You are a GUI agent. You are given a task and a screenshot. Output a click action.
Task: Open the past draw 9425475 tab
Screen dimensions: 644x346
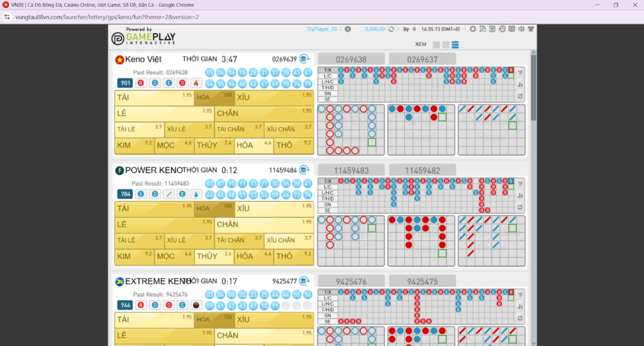[x=422, y=281]
